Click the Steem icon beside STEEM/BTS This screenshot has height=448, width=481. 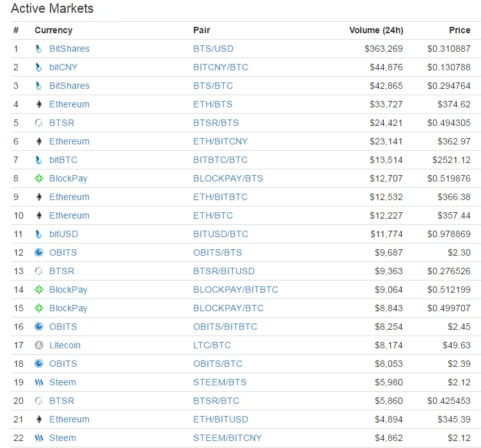tap(38, 382)
